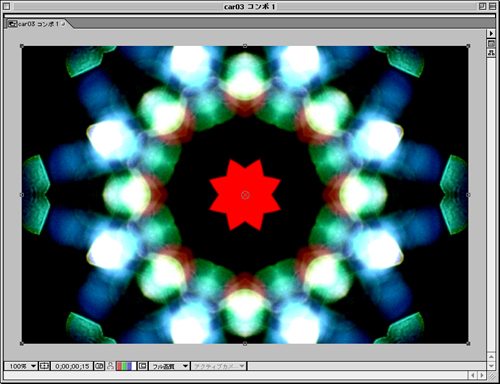Show the red channel only
Viewport: 500px width, 384px height.
[119, 366]
